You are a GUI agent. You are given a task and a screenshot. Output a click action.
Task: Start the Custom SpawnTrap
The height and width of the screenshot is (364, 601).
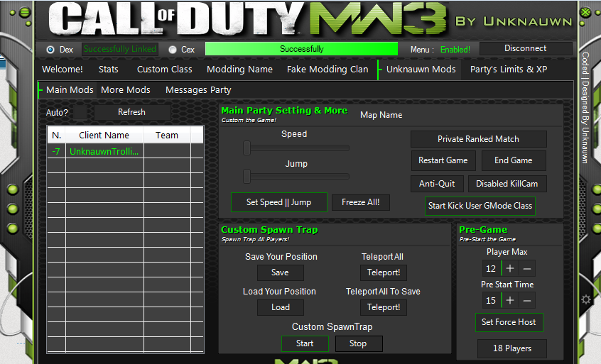tap(305, 343)
